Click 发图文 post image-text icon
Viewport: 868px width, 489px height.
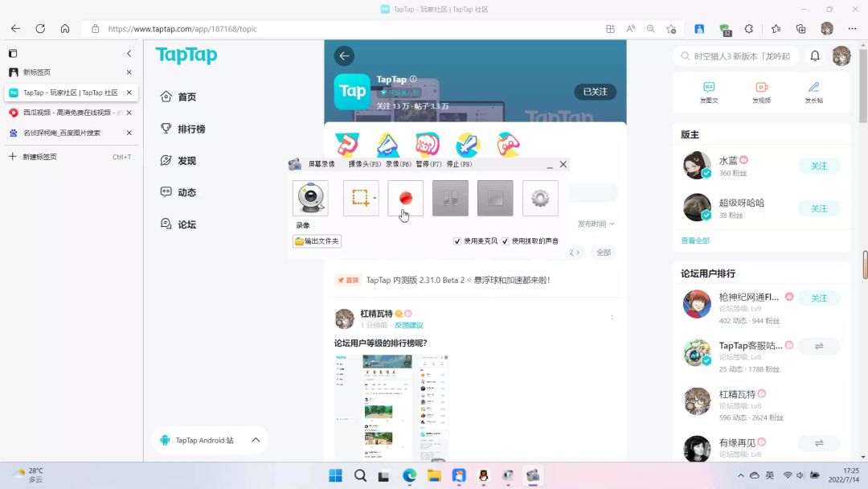tap(709, 92)
